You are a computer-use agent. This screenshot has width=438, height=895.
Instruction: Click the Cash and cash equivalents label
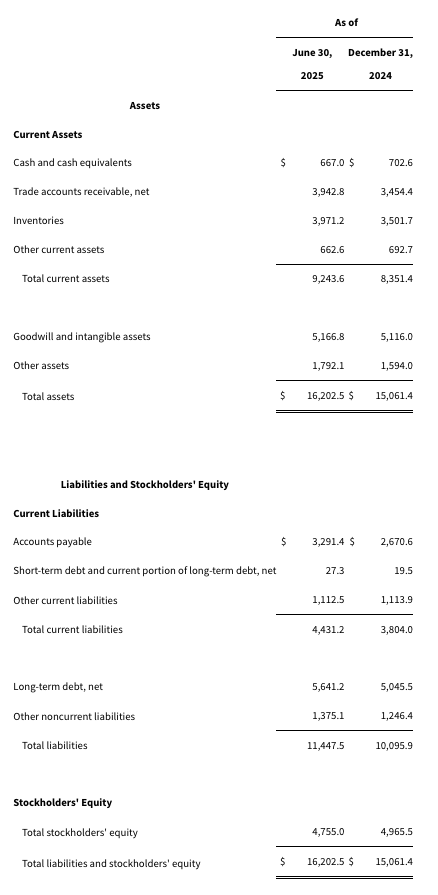(x=73, y=163)
